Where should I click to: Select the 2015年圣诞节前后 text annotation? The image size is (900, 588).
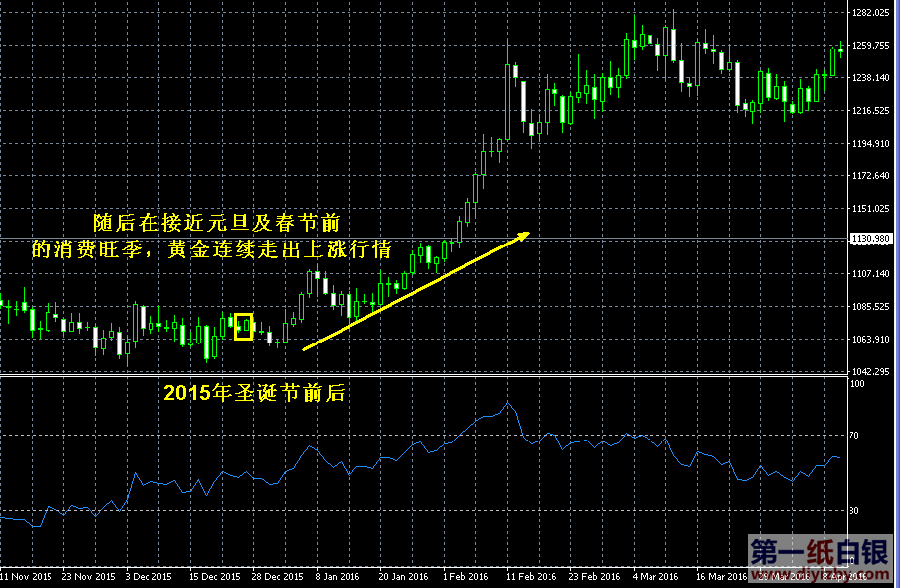253,393
